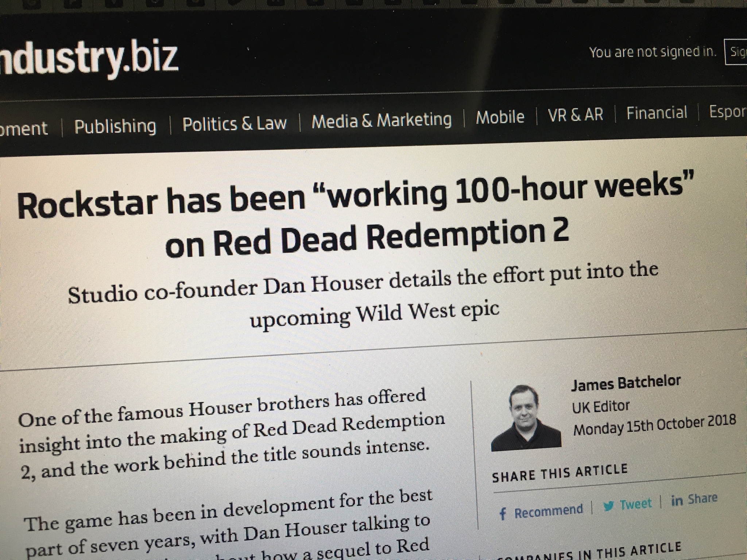Open Media & Marketing section

tap(382, 120)
